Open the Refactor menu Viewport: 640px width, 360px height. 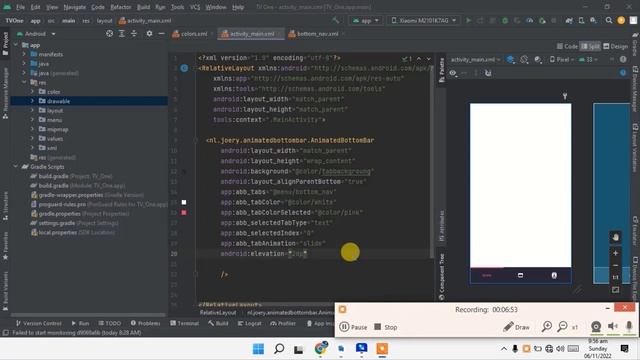[x=121, y=7]
